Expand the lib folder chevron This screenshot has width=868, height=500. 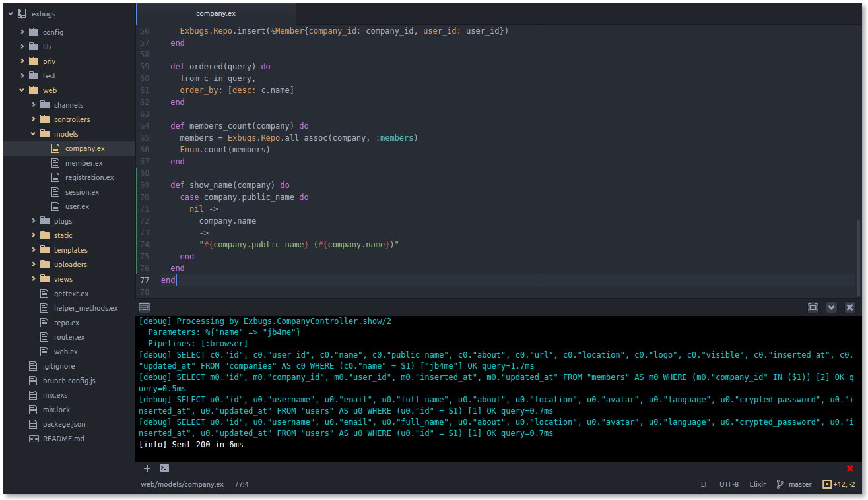(22, 46)
